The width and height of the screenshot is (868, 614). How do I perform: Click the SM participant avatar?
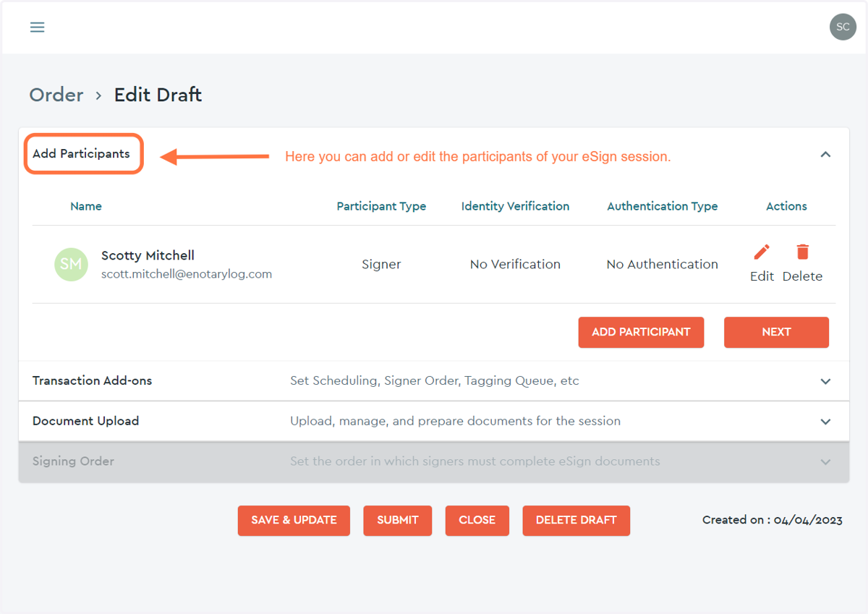[x=71, y=264]
